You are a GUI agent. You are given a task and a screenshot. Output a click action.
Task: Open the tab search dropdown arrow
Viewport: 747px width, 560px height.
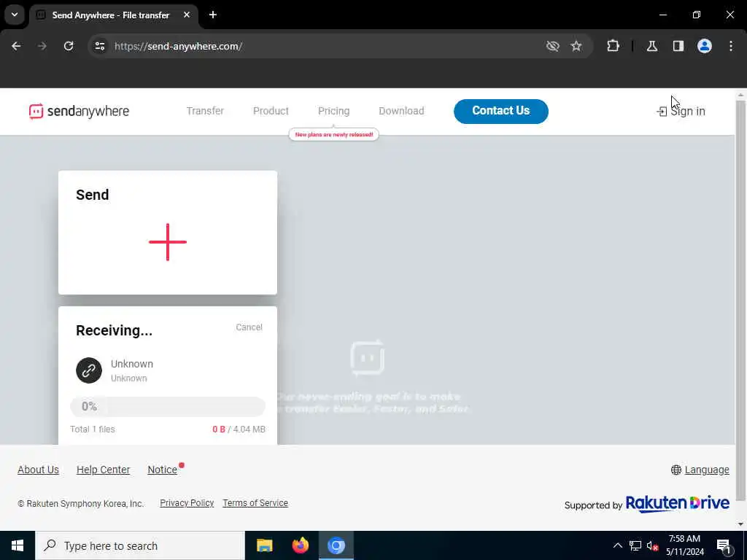pos(15,15)
